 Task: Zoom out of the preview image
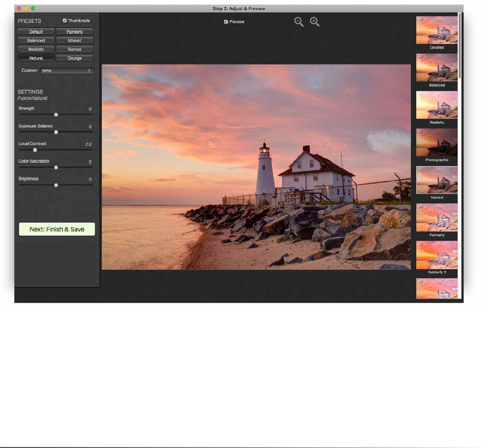pyautogui.click(x=299, y=22)
